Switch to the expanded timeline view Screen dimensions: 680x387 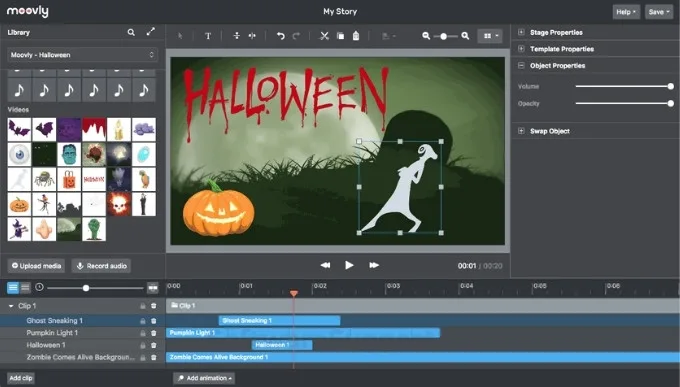click(13, 287)
